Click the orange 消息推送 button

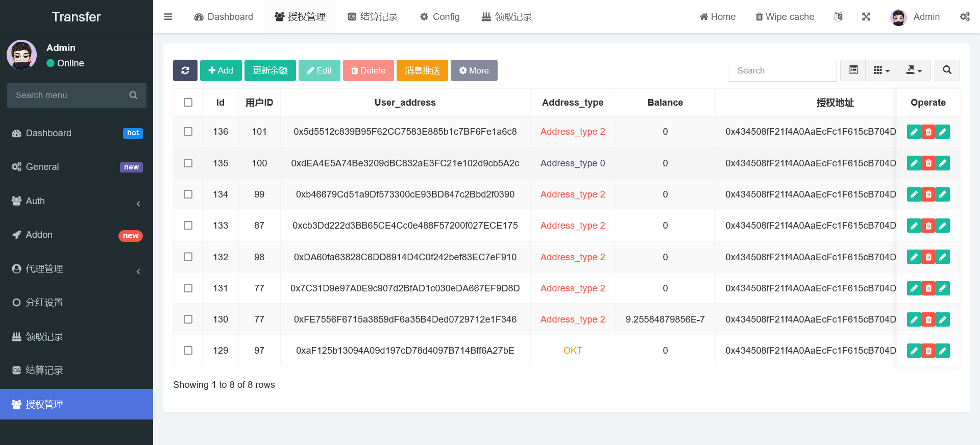tap(422, 70)
